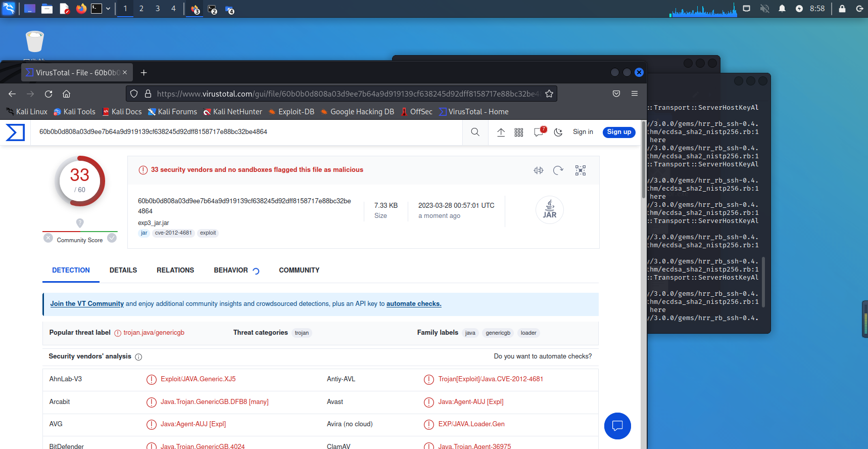Open the BEHAVIOR tab
The width and height of the screenshot is (868, 449).
click(x=231, y=271)
